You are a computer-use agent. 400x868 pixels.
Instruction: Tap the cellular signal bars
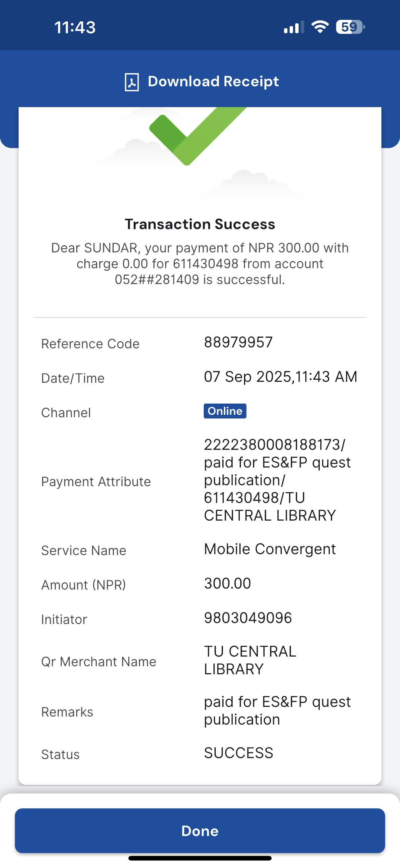294,27
